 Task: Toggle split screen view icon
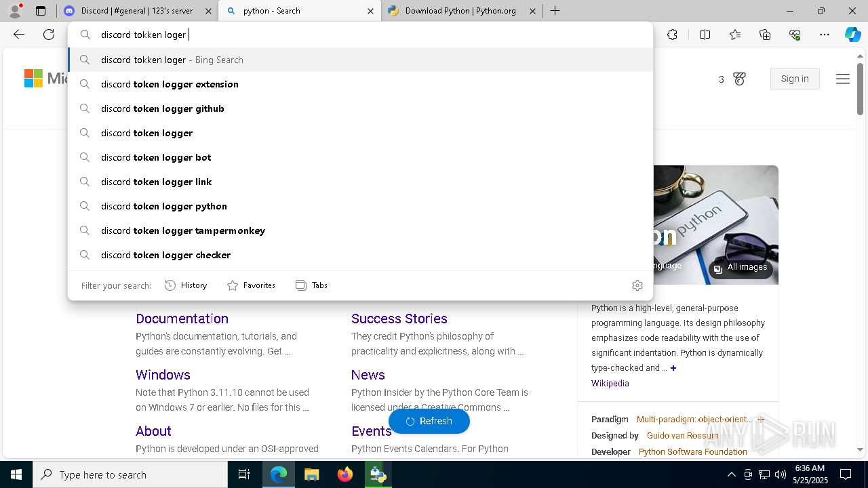click(705, 35)
